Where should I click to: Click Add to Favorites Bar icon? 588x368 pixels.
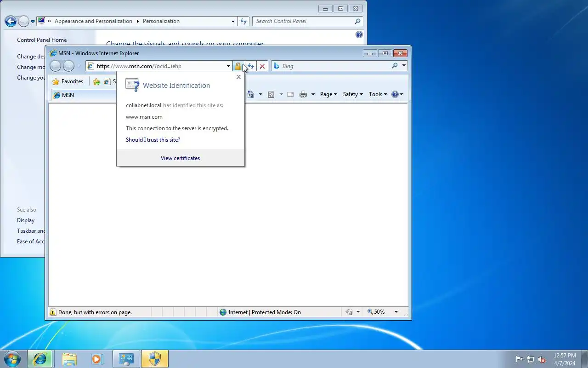[96, 81]
